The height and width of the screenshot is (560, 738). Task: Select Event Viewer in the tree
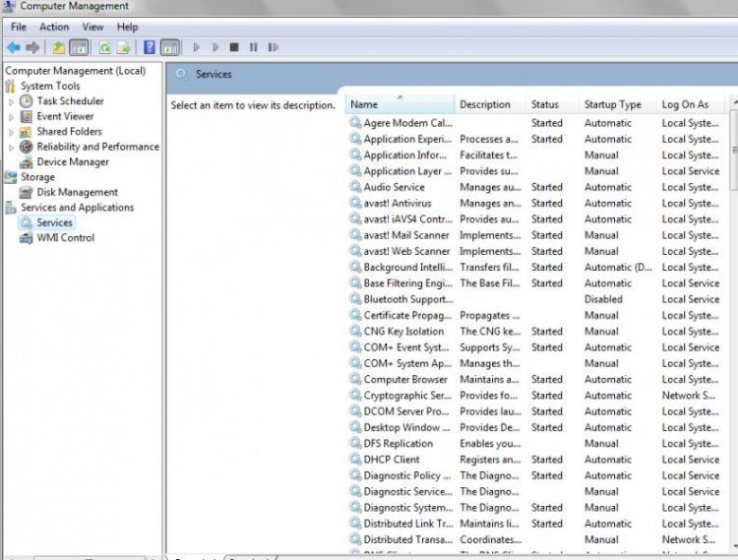click(x=65, y=116)
